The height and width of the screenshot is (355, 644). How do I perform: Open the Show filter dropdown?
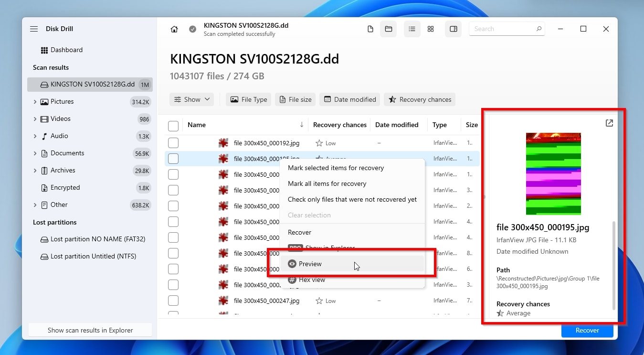[x=191, y=99]
